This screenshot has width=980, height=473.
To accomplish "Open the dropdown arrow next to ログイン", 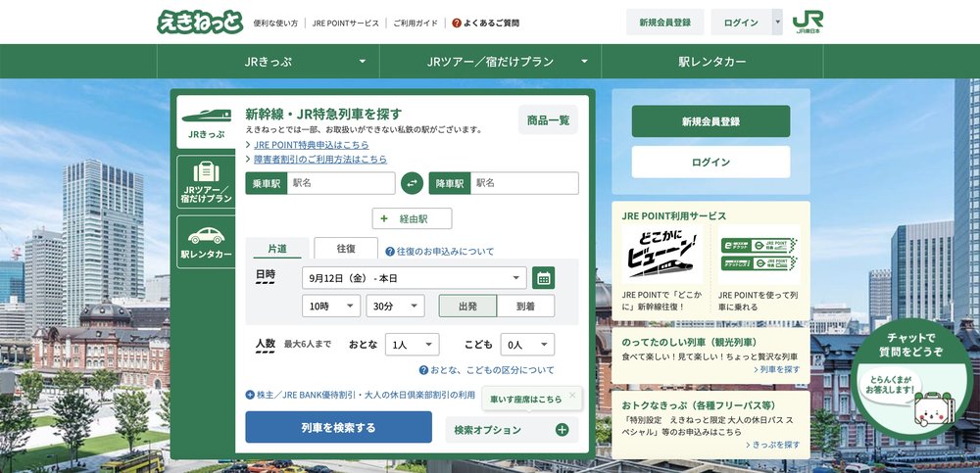I will pyautogui.click(x=777, y=23).
